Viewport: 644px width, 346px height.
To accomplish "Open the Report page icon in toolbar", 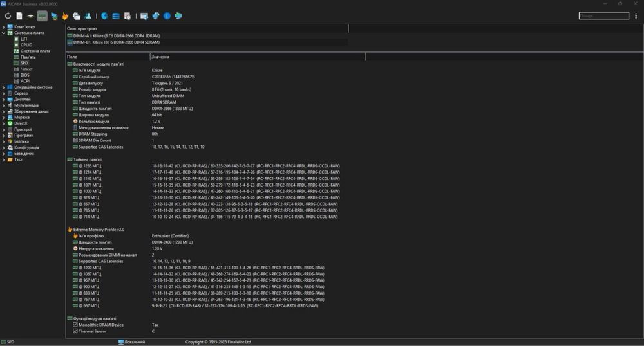I will 19,16.
